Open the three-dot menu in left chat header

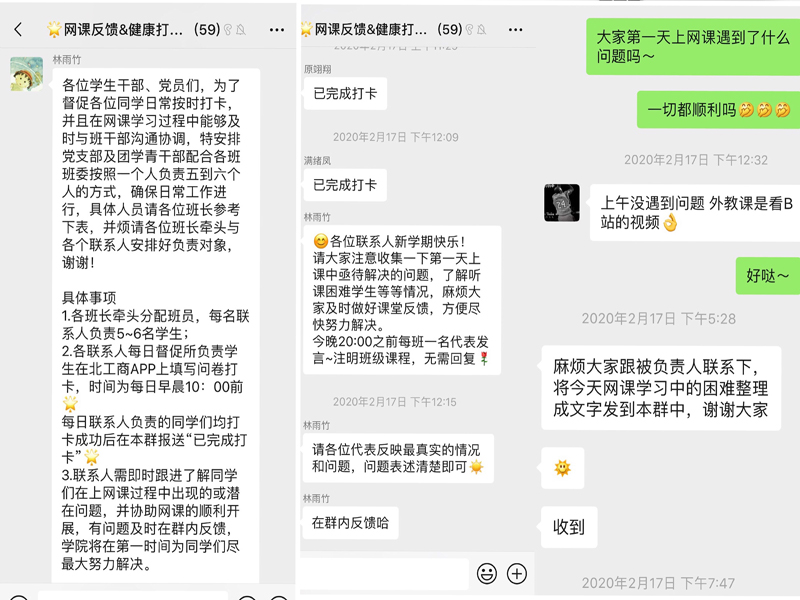[x=277, y=30]
